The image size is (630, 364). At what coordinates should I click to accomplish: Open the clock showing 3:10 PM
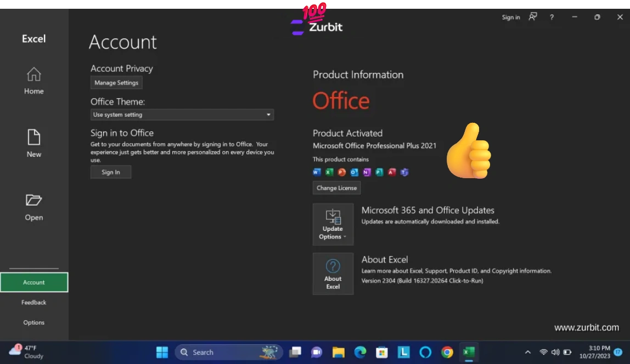[595, 352]
